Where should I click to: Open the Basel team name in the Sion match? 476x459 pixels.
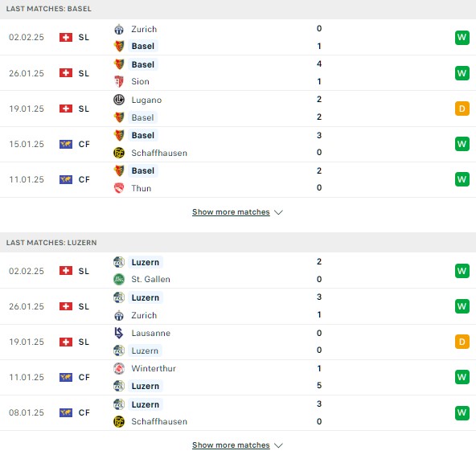(x=143, y=64)
